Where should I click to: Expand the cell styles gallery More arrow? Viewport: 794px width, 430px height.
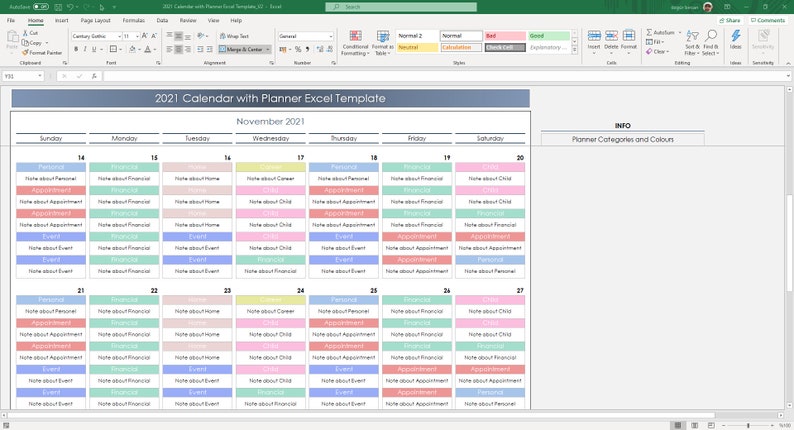coord(575,50)
